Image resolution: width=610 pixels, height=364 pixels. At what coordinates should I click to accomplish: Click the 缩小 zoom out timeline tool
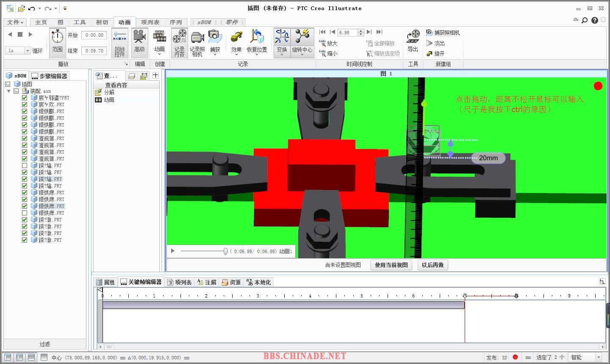coord(328,53)
